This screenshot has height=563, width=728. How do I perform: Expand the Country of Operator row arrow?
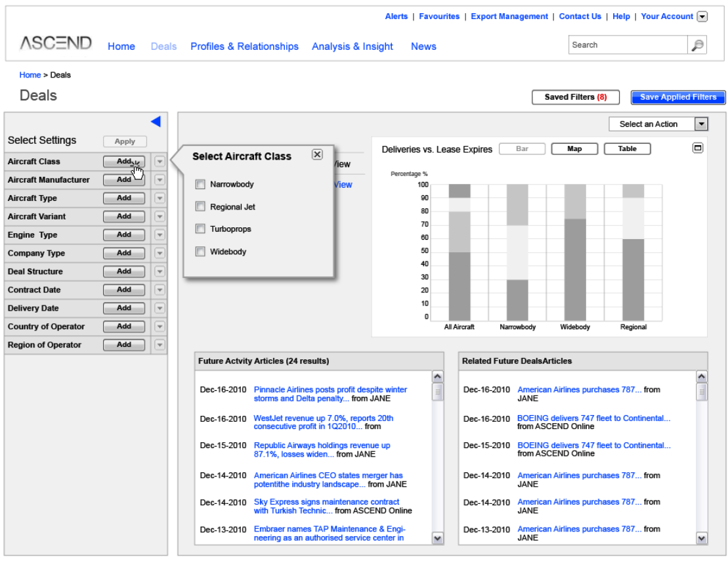pyautogui.click(x=160, y=327)
